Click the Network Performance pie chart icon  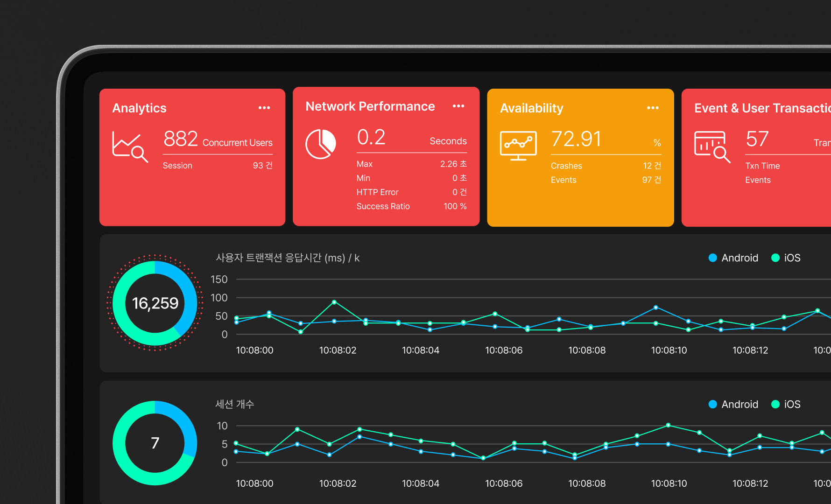click(x=321, y=144)
